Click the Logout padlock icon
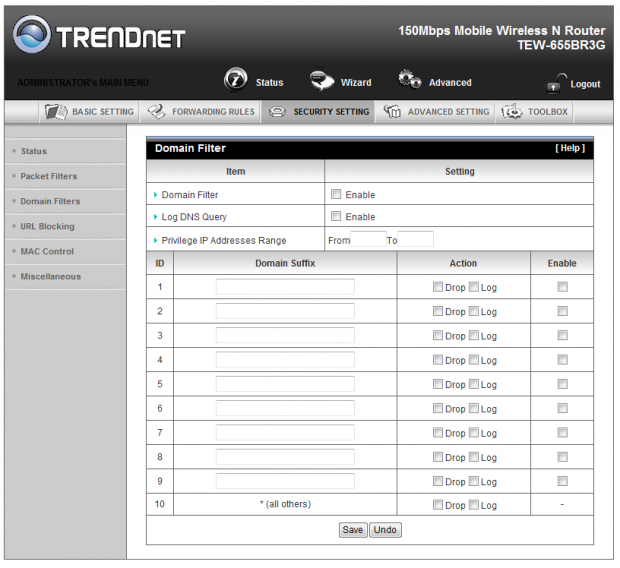Viewport: 620px width, 568px height. coord(555,83)
